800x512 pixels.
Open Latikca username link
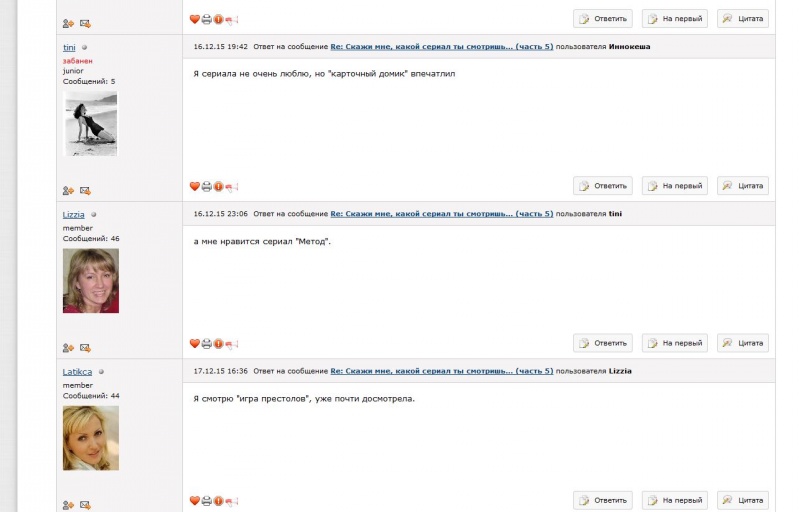[78, 372]
